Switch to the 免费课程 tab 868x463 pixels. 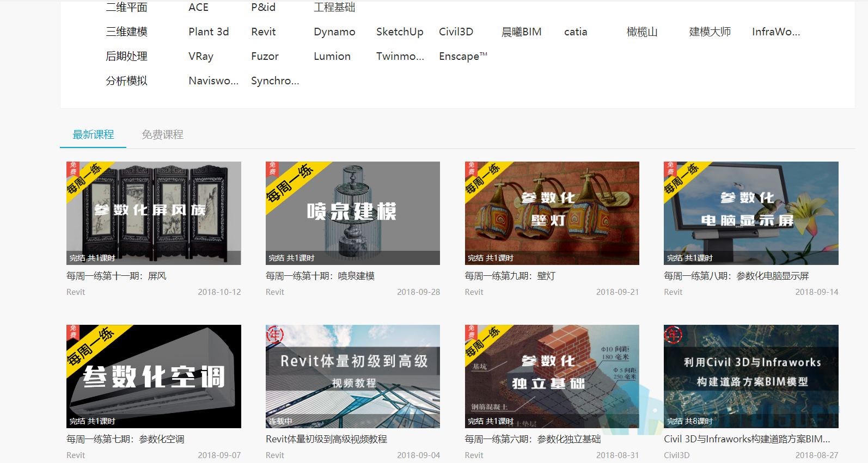(x=162, y=134)
